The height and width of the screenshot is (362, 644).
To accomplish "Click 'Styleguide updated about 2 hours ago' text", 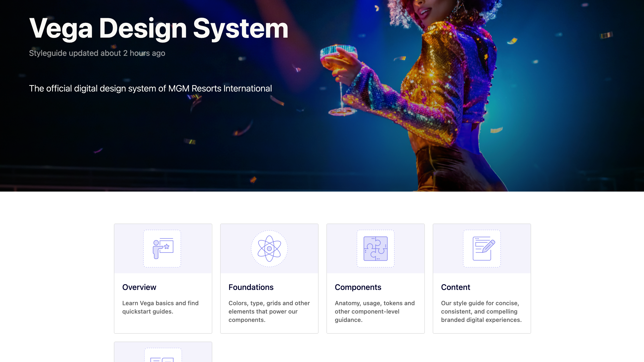I will [x=97, y=53].
